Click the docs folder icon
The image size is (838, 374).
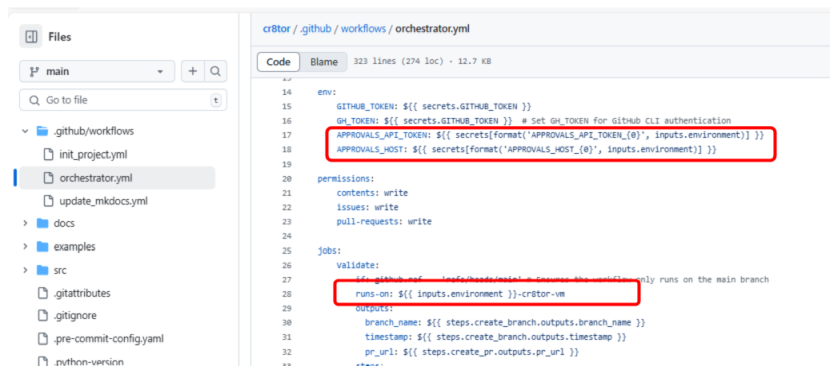tap(42, 223)
